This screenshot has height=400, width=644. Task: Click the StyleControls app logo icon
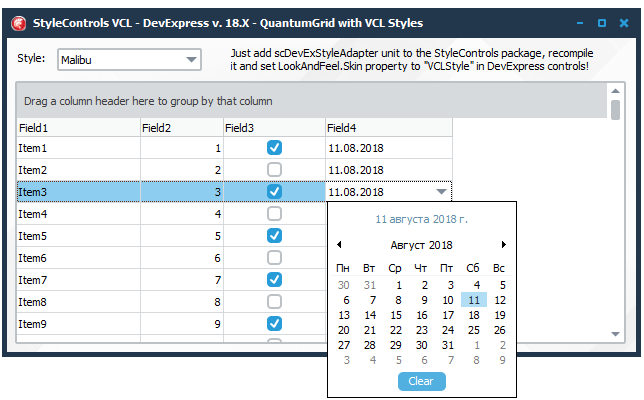tap(18, 23)
